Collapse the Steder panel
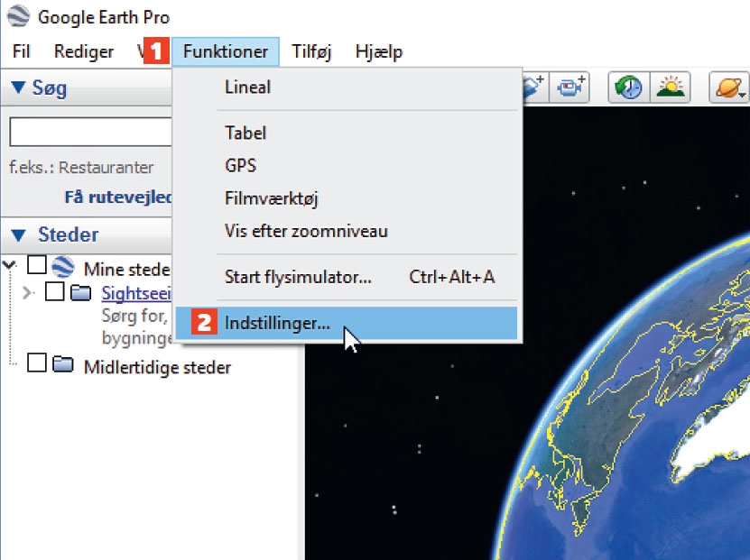This screenshot has height=560, width=750. (x=18, y=235)
